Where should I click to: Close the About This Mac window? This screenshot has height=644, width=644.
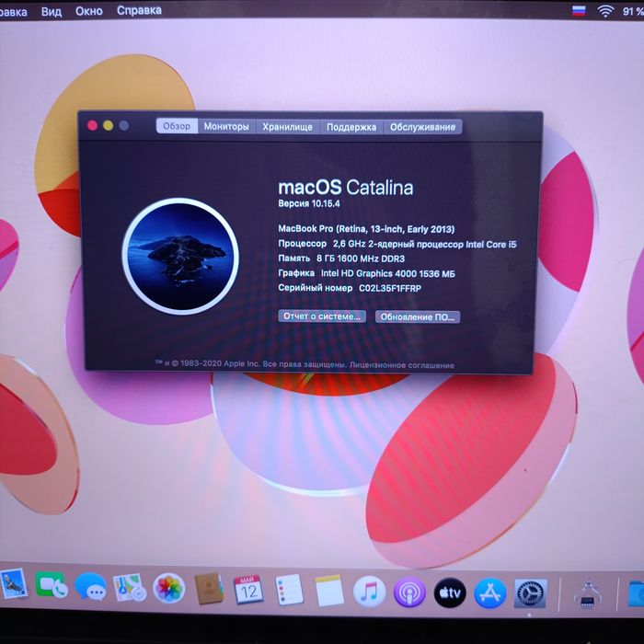[92, 126]
